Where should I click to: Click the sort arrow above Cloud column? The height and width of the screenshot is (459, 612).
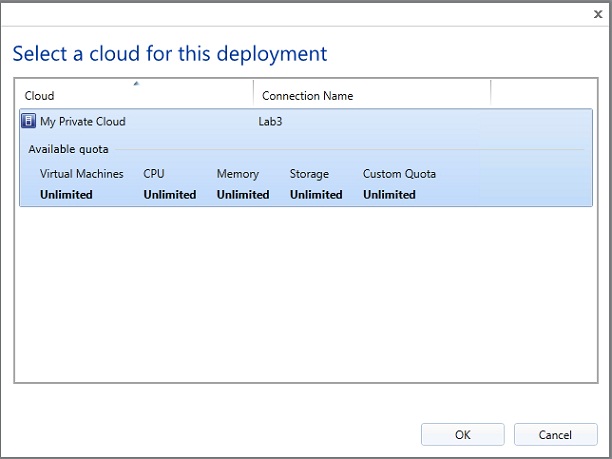136,84
